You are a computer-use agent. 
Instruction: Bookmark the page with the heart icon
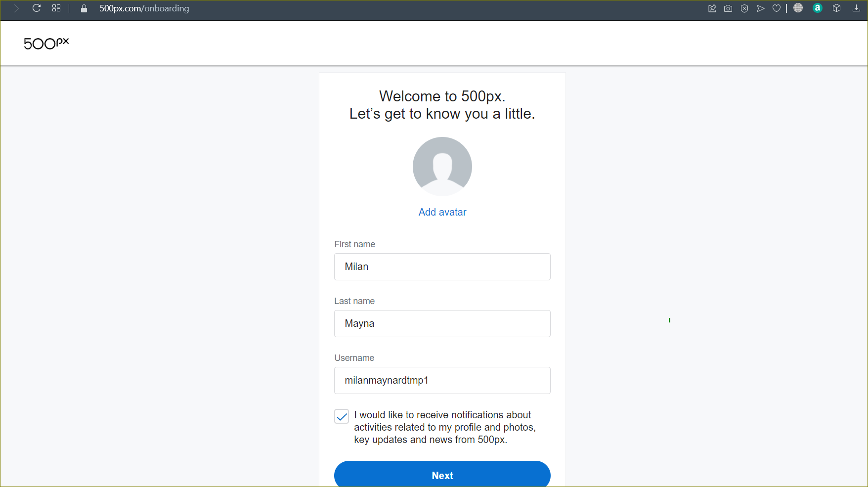coord(777,8)
